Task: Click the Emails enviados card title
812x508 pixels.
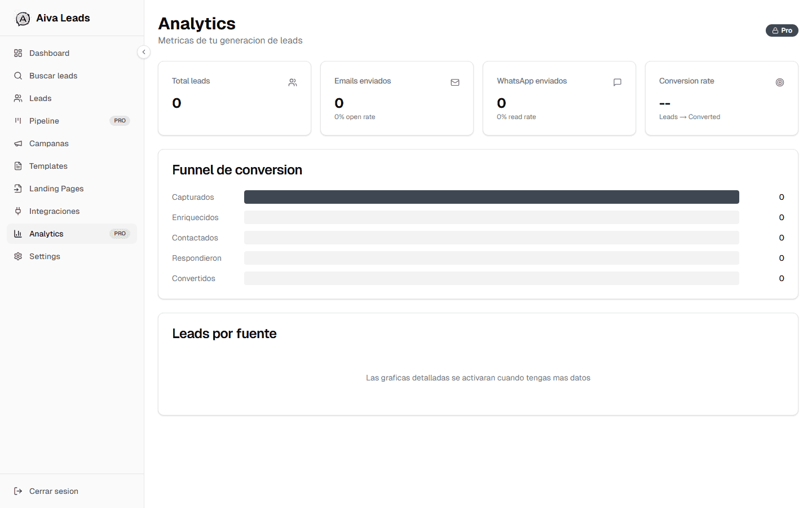Action: (363, 81)
